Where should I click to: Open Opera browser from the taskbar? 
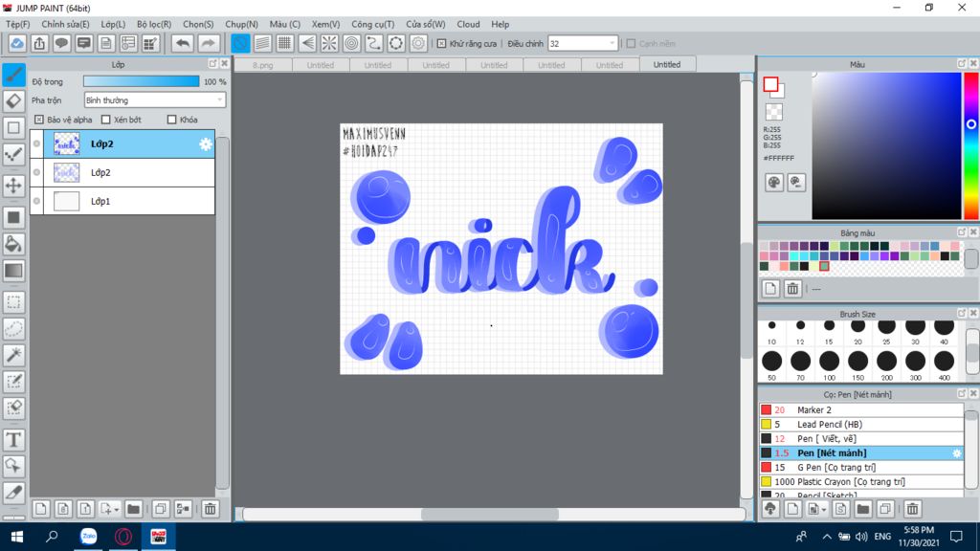point(123,537)
